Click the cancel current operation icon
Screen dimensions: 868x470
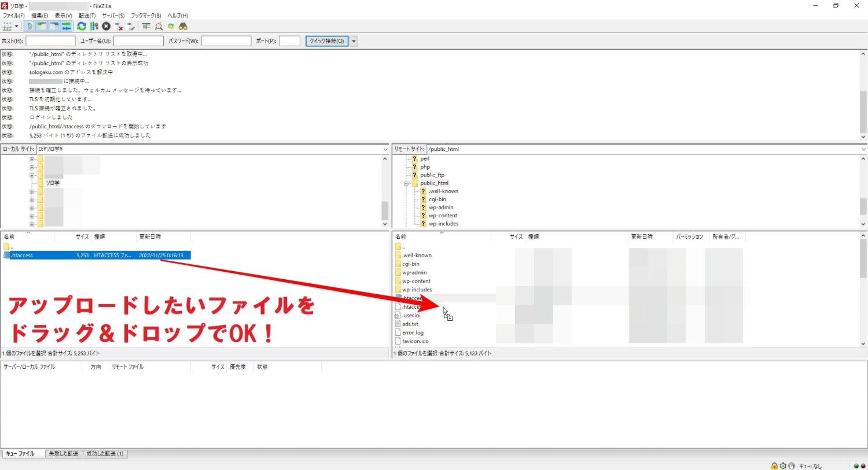coord(106,27)
